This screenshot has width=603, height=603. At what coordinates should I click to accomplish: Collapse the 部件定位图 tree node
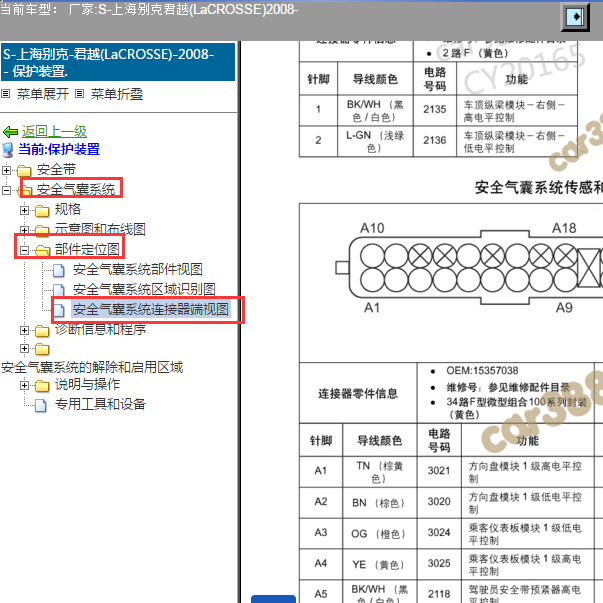click(x=24, y=250)
